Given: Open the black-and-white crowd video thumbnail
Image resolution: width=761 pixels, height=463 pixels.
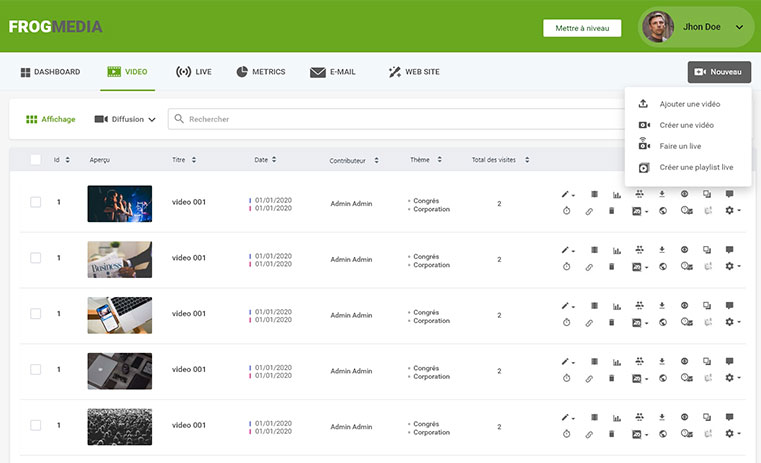Looking at the screenshot, I should pyautogui.click(x=119, y=427).
